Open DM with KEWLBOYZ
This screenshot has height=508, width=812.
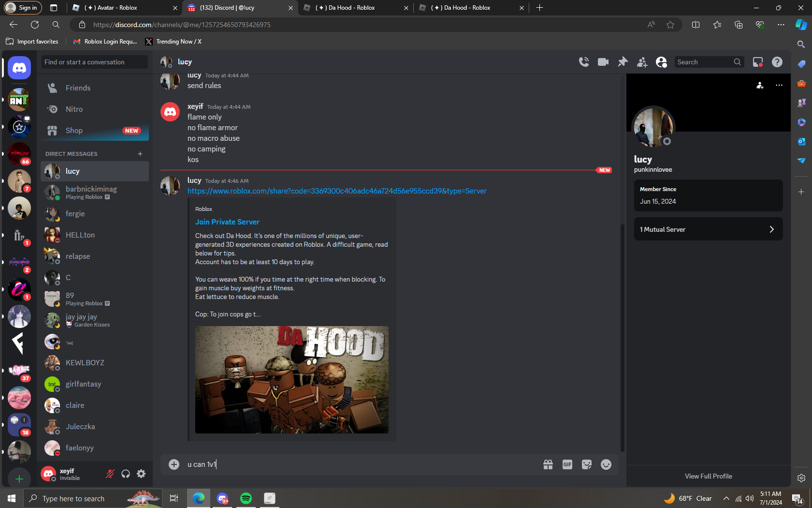(x=95, y=363)
